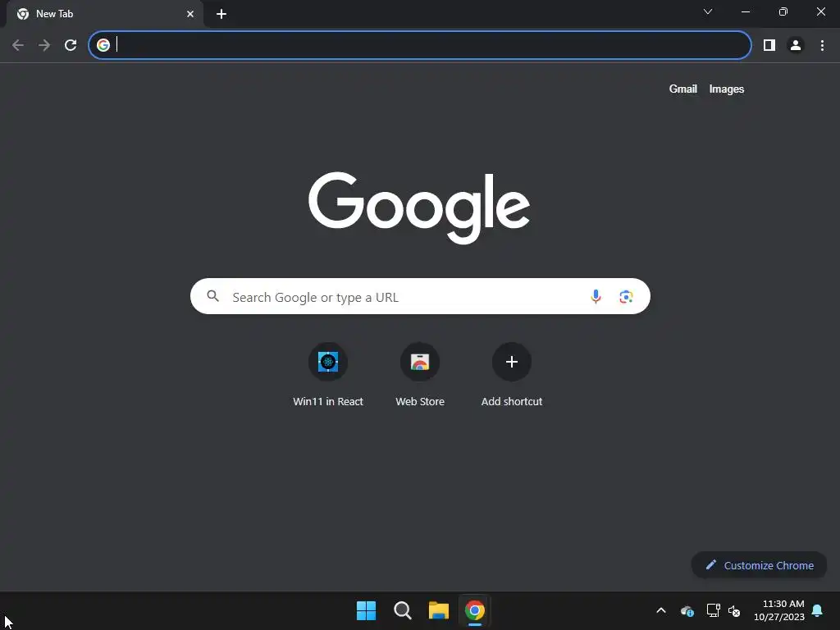Screen dimensions: 840x630
Task: Click the browser back arrow
Action: tap(18, 45)
